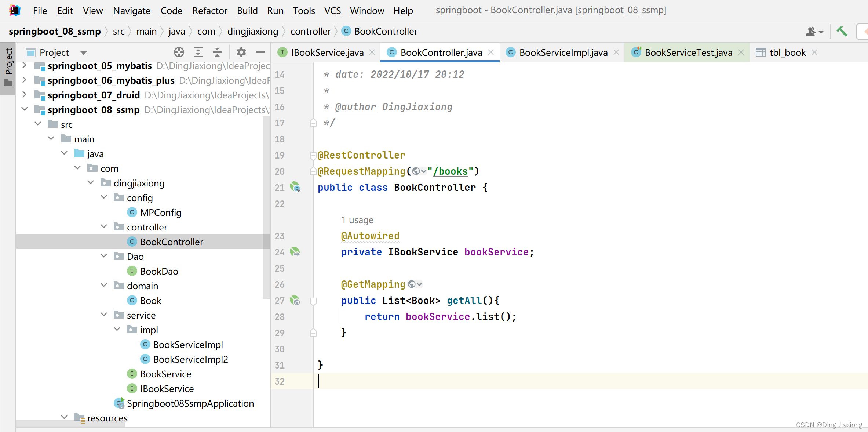Click the BookServiceTest.java tab icon
The width and height of the screenshot is (868, 432).
[636, 52]
